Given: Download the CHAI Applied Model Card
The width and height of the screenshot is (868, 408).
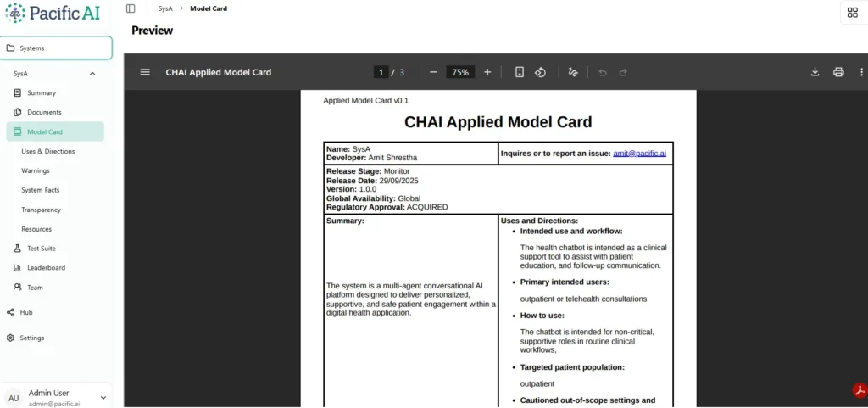Looking at the screenshot, I should coord(815,72).
